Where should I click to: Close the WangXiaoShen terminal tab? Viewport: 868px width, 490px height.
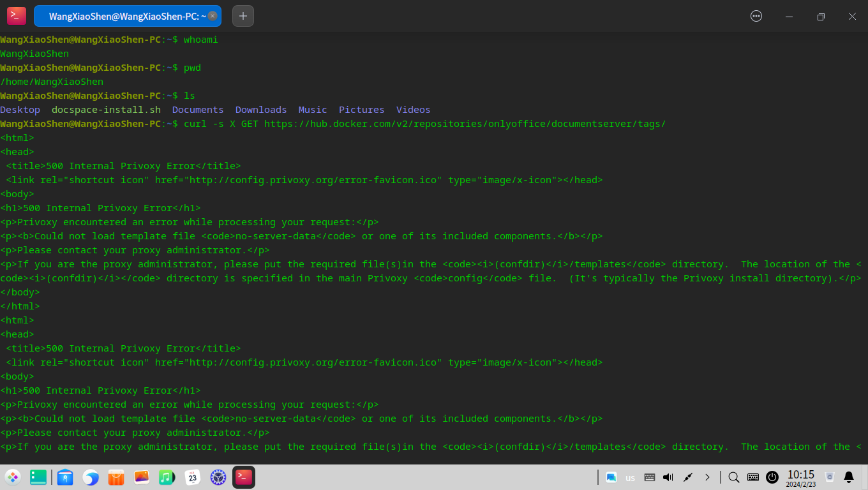tap(213, 16)
